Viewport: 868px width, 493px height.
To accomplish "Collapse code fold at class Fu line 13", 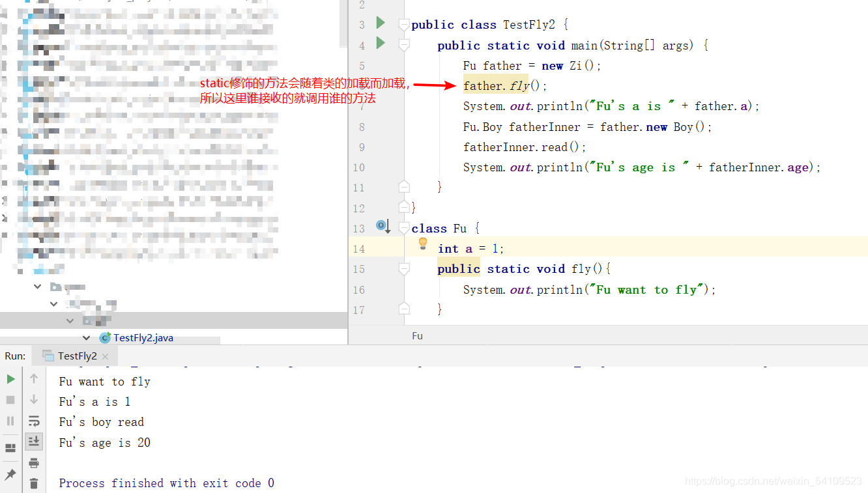I will click(404, 229).
